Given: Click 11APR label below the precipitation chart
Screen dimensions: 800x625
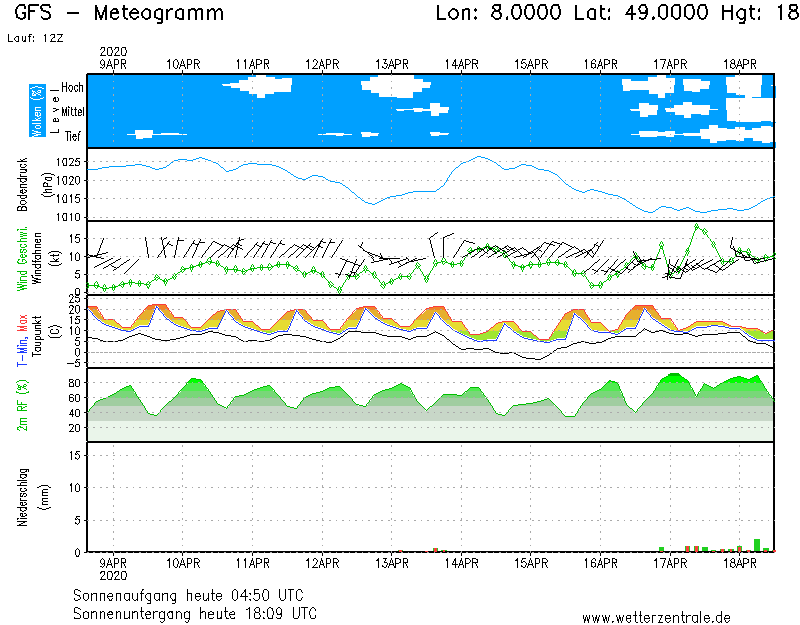Looking at the screenshot, I should pos(253,563).
